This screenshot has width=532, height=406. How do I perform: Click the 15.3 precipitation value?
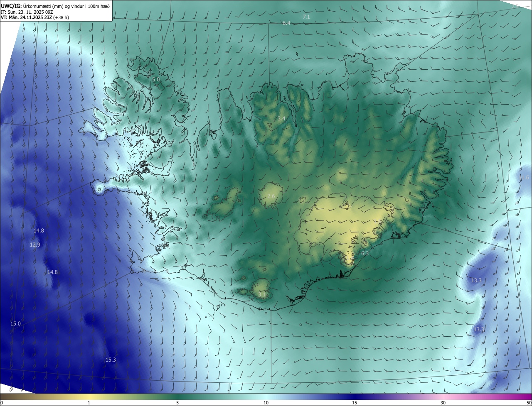tap(111, 360)
